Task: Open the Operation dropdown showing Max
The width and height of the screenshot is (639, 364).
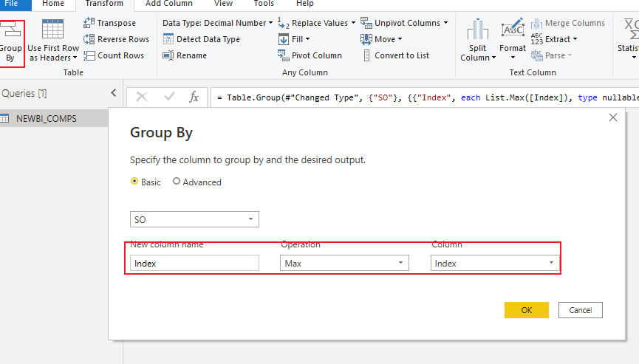Action: pos(344,263)
